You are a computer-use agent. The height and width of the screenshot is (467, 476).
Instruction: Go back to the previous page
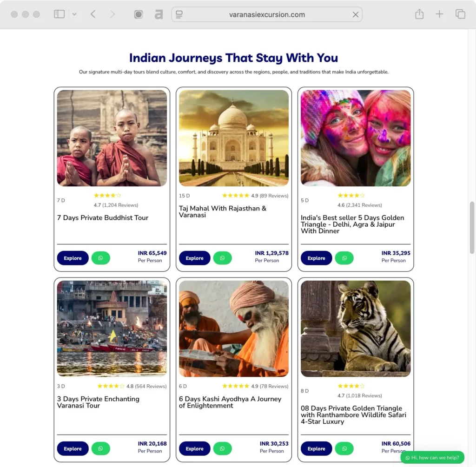pos(93,14)
